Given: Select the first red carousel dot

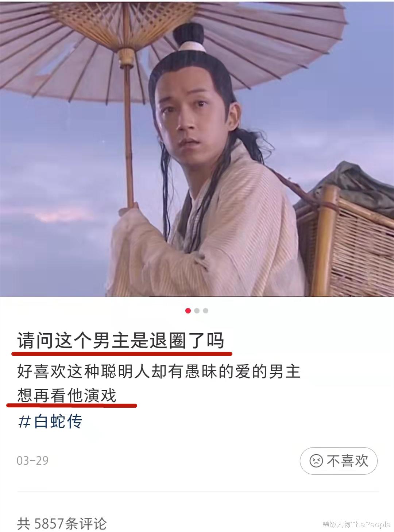Looking at the screenshot, I should (x=188, y=311).
